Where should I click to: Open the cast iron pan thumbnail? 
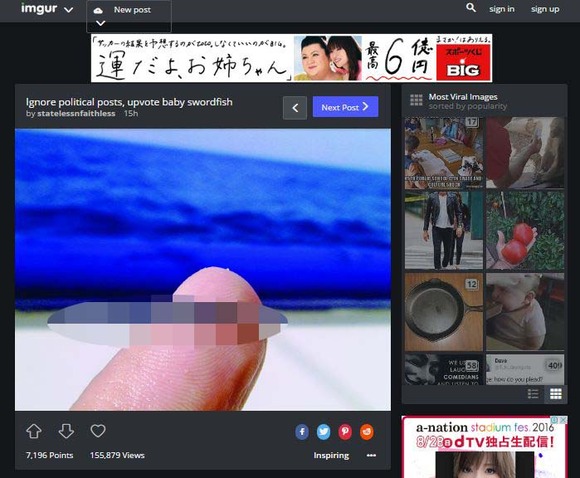click(444, 312)
